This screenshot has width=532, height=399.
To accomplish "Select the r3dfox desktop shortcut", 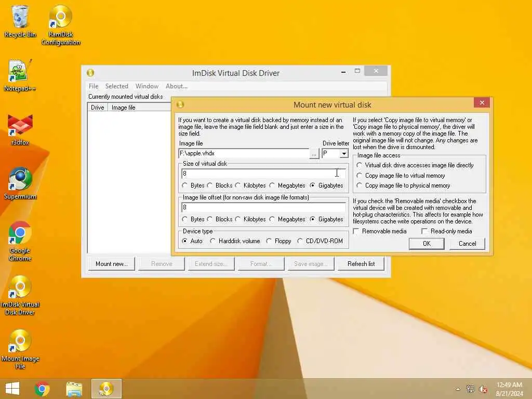I will pos(20,129).
